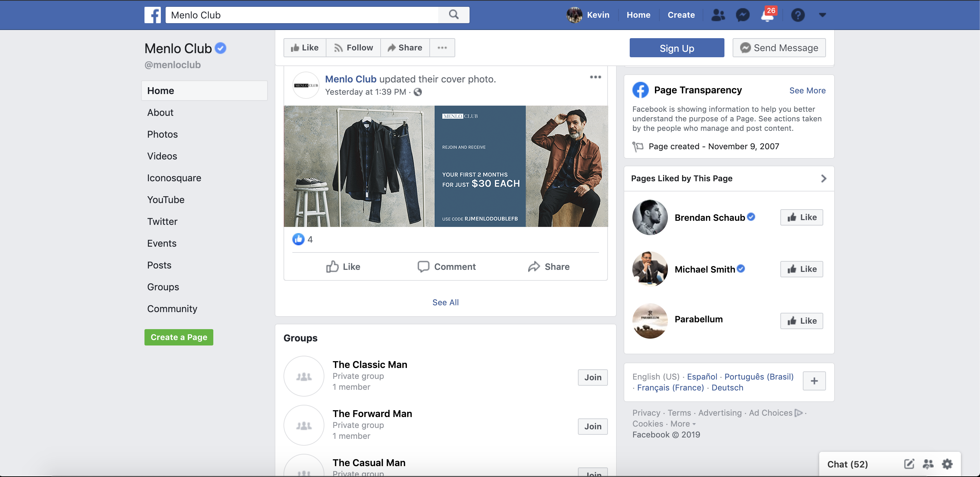This screenshot has height=477, width=980.
Task: Join The Classic Man group
Action: pos(593,377)
